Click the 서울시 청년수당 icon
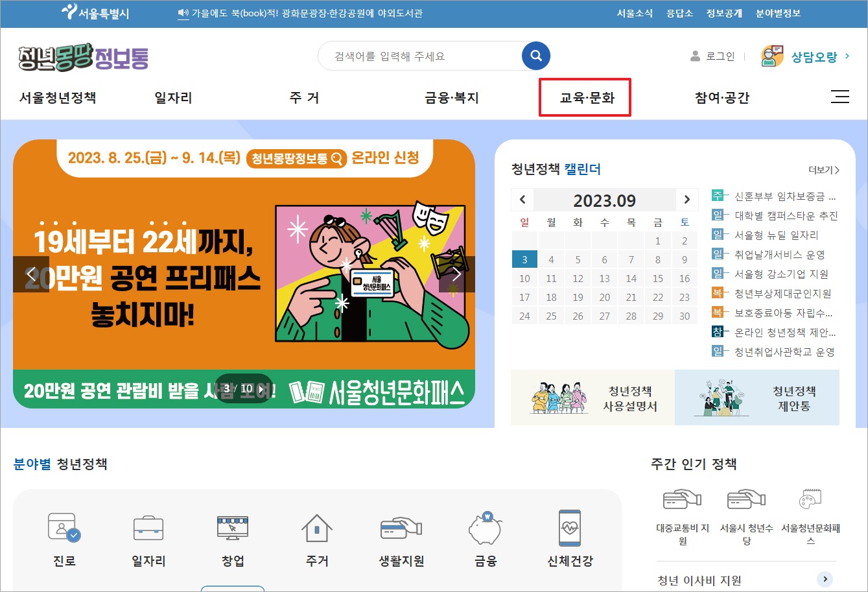The image size is (868, 592). [x=745, y=499]
